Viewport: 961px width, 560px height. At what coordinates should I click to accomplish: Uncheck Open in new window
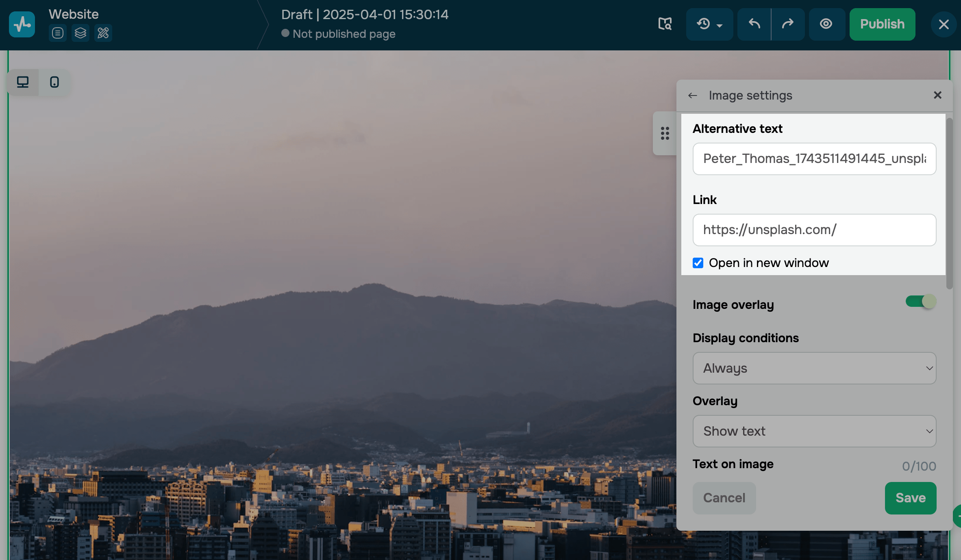click(x=698, y=263)
